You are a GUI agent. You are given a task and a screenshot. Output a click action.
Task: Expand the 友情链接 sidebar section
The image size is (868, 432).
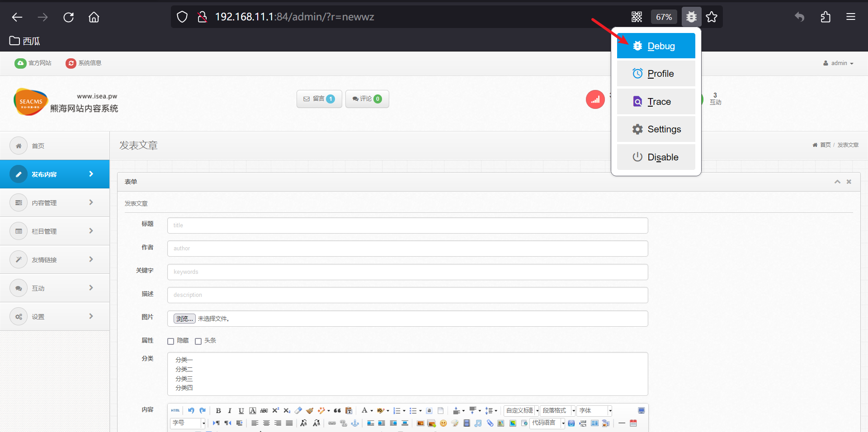(55, 259)
